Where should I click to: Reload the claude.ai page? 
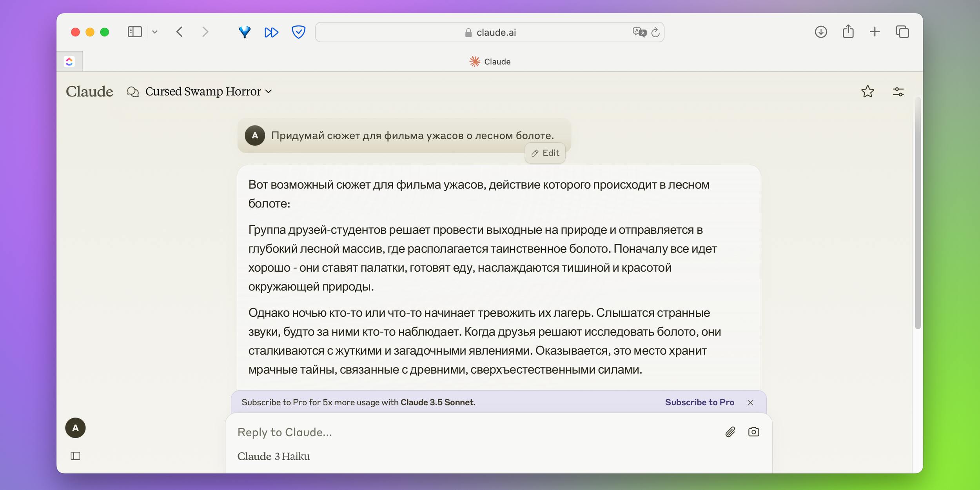(655, 33)
